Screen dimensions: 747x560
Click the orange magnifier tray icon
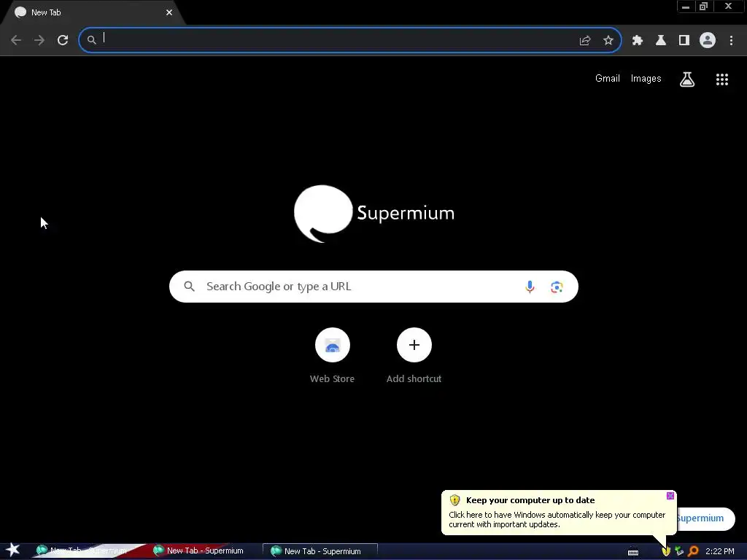[693, 551]
